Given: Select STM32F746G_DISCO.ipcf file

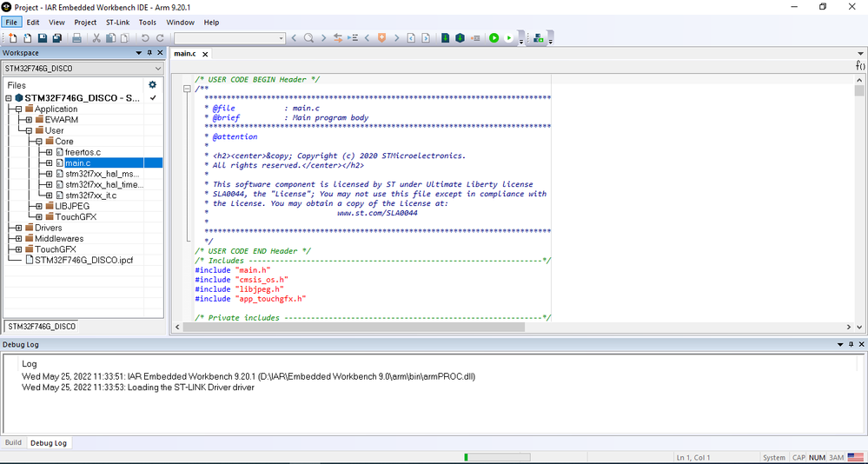Looking at the screenshot, I should click(x=84, y=260).
